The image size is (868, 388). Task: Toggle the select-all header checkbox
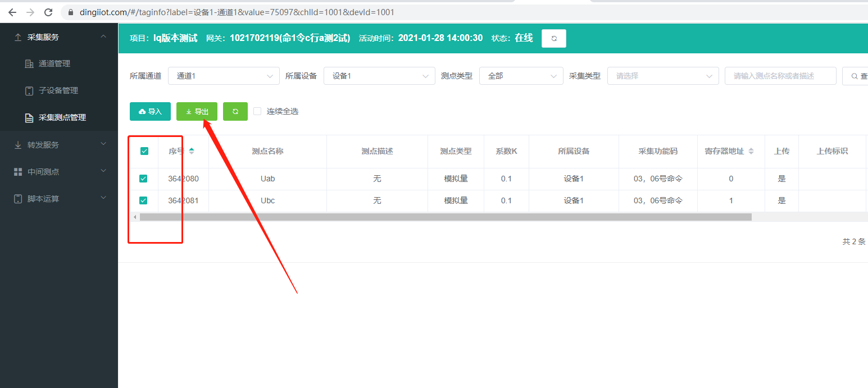(144, 151)
